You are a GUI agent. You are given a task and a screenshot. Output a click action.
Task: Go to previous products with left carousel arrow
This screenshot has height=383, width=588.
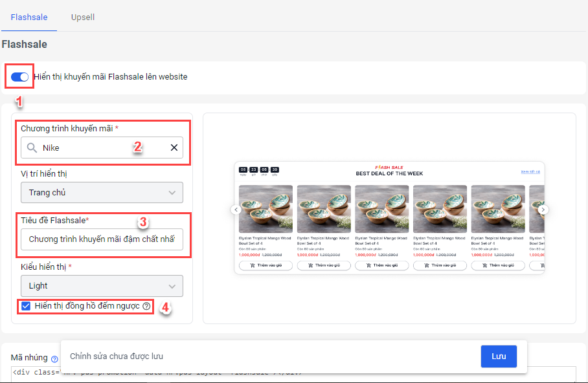click(236, 210)
